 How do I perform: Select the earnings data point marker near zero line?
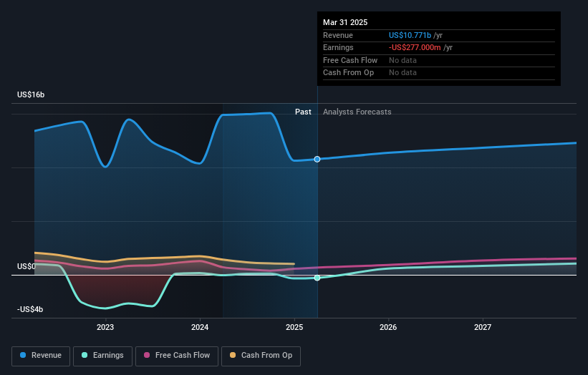tap(317, 278)
